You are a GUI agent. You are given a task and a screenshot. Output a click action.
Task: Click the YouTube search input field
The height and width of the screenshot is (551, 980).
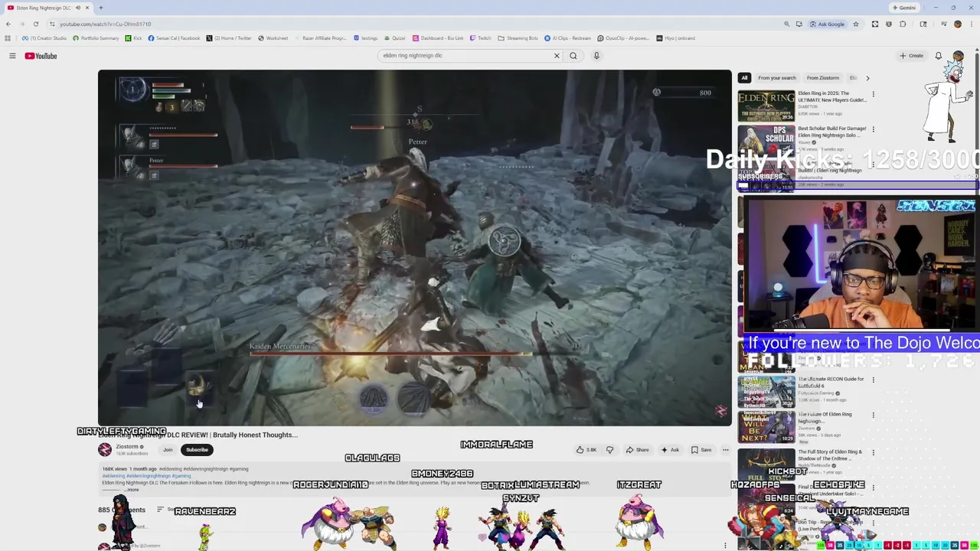(x=465, y=56)
